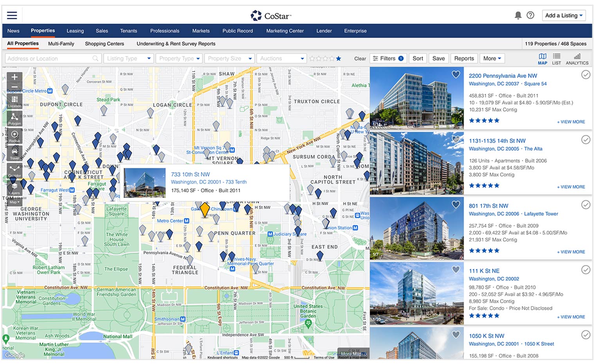Viewport: 595px width, 364px height.
Task: Switch to the Multi-Family sub-tab
Action: pos(61,44)
